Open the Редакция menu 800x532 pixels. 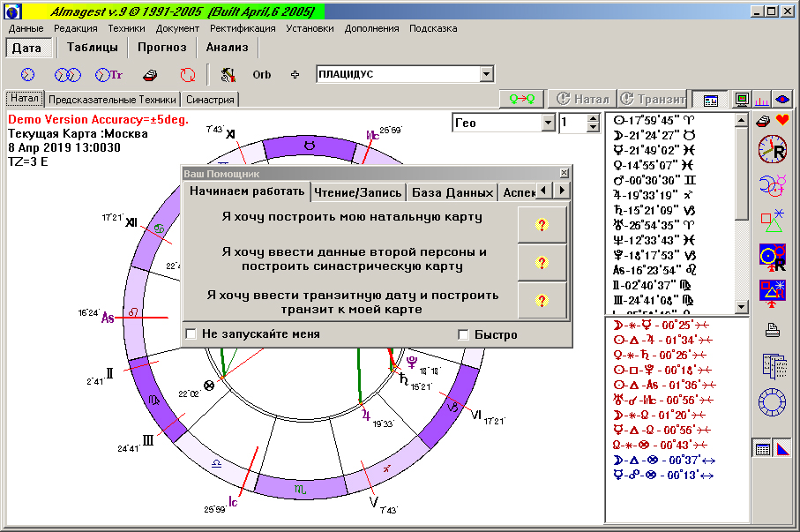[76, 28]
